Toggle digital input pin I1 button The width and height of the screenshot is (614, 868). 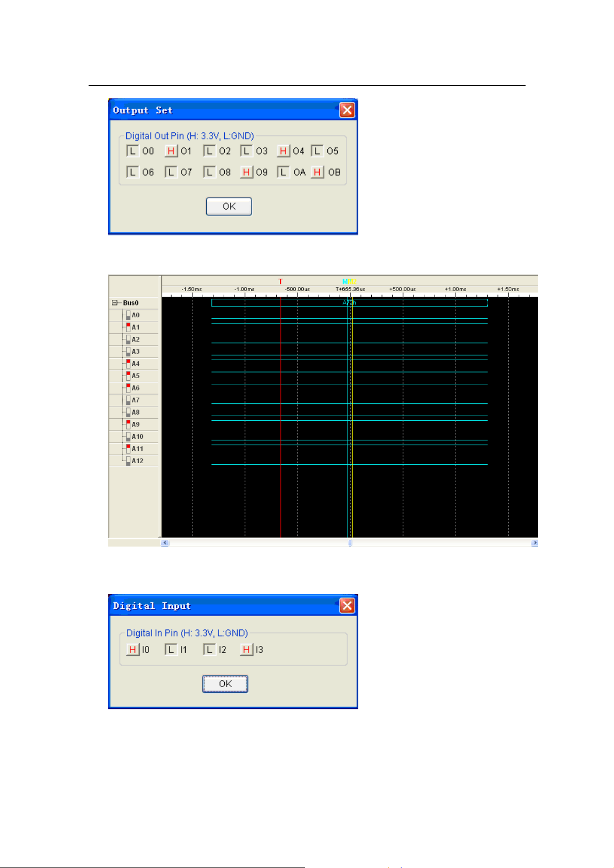pyautogui.click(x=171, y=650)
